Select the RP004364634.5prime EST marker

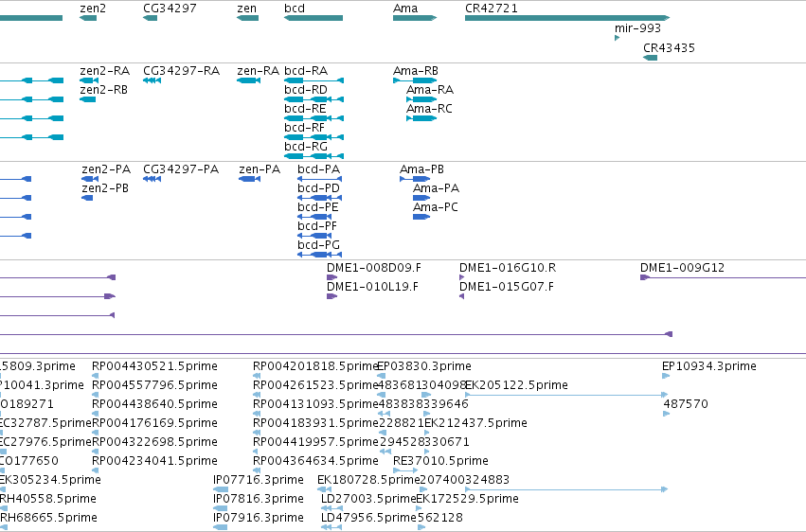tap(257, 470)
